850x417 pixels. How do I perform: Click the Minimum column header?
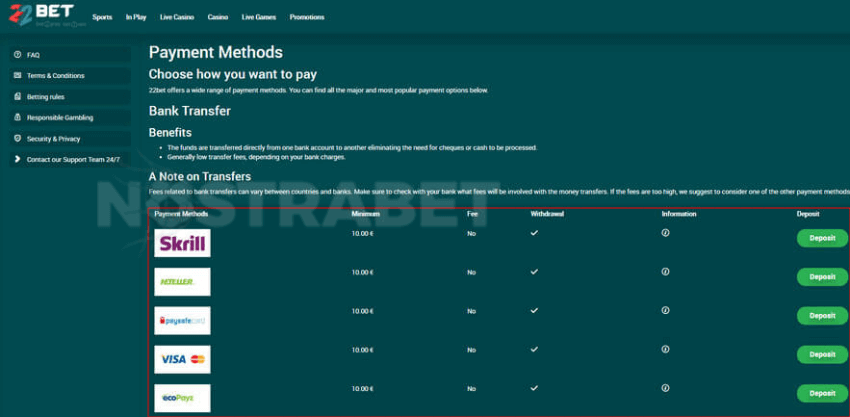click(x=365, y=214)
